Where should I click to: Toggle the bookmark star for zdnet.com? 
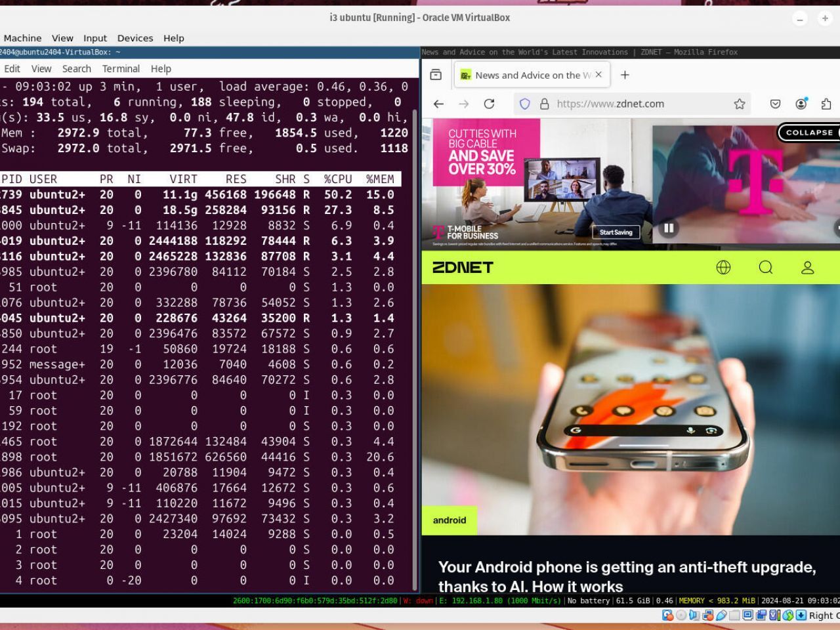[x=739, y=103]
